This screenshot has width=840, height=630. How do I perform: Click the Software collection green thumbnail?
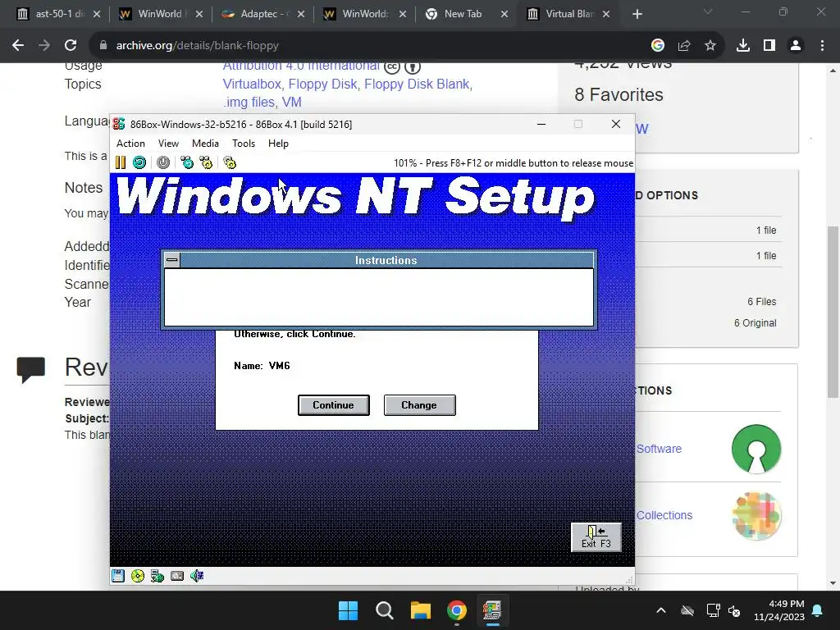756,449
